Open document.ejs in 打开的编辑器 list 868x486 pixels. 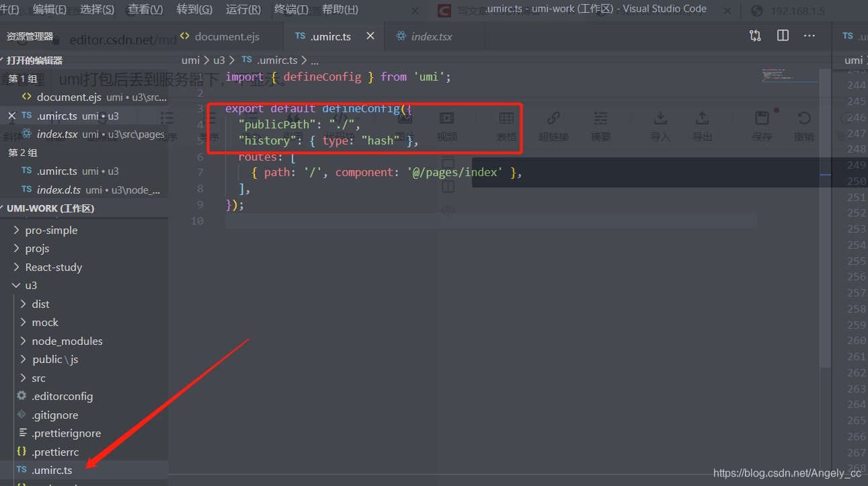[x=84, y=97]
